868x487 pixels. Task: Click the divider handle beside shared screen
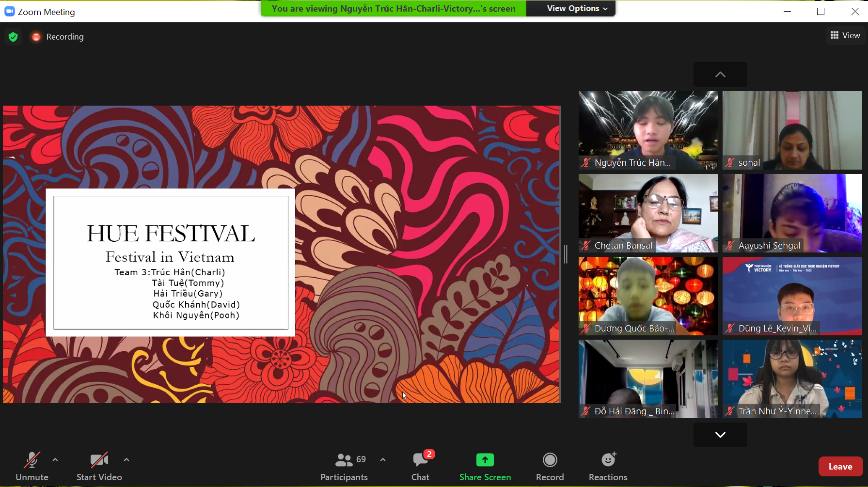click(x=566, y=254)
